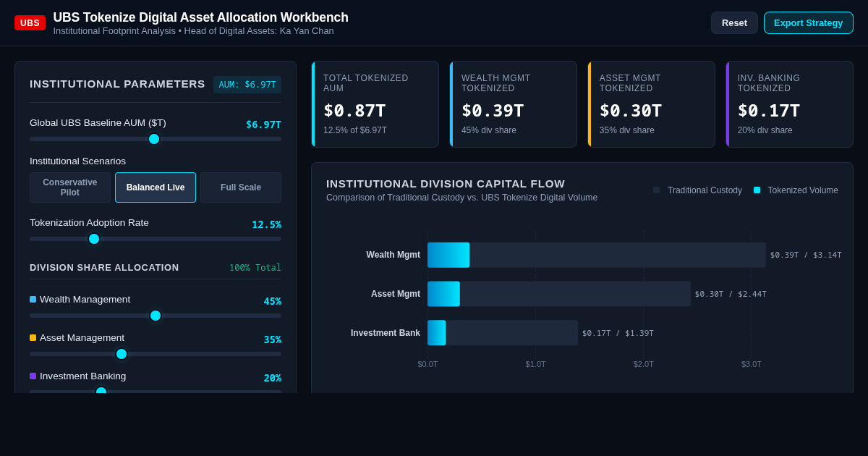This screenshot has height=456, width=868.
Task: Open Inv. Banking Tokenized card
Action: pos(790,104)
